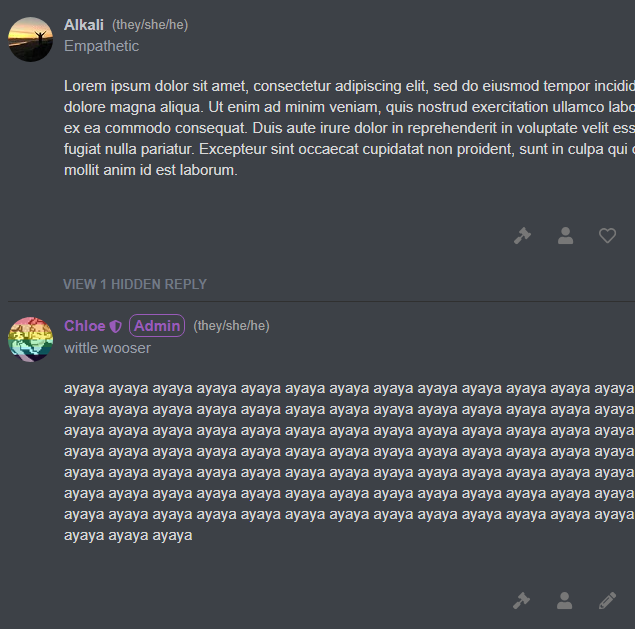This screenshot has height=629, width=635.
Task: Edit Chloe's post with the pencil icon
Action: 607,601
